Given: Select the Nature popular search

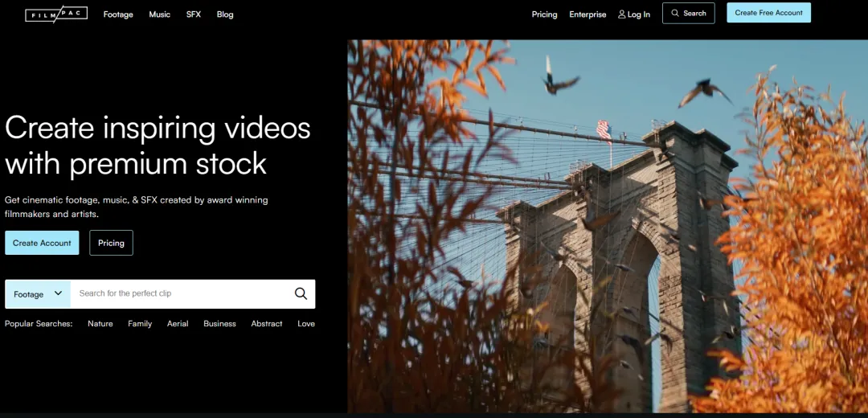Looking at the screenshot, I should (100, 324).
